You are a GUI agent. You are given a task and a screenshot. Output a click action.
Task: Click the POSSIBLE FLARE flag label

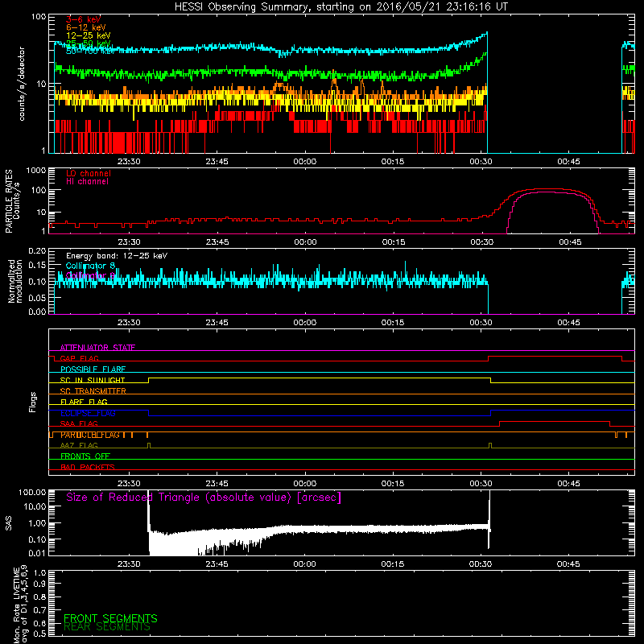coord(93,369)
